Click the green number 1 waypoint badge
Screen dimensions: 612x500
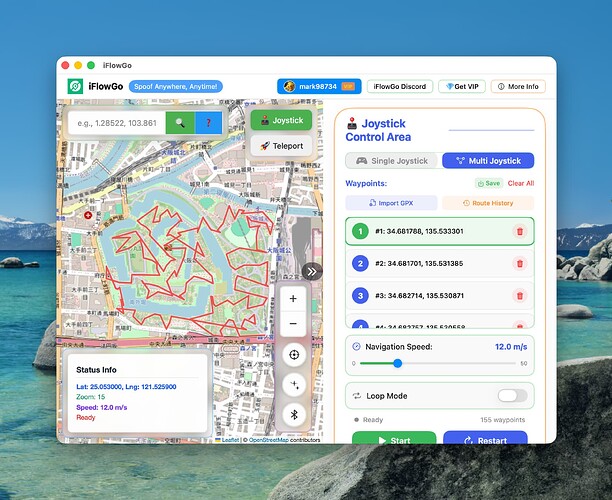(x=360, y=231)
